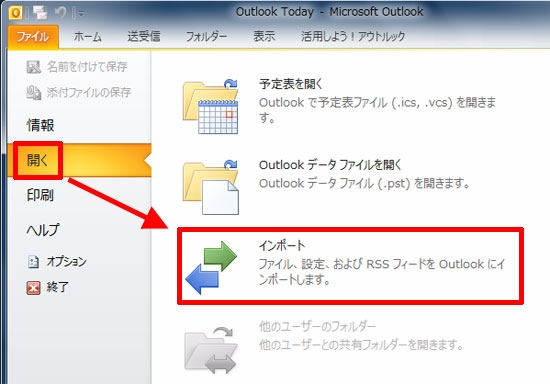Click the calendar folder icon for 予定表を開く
Image resolution: width=550 pixels, height=384 pixels.
pos(210,106)
